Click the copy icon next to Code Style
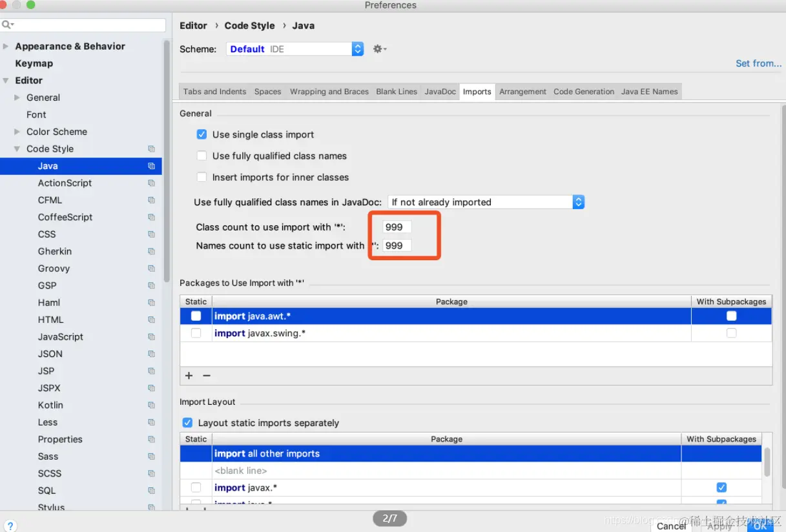 pos(151,149)
